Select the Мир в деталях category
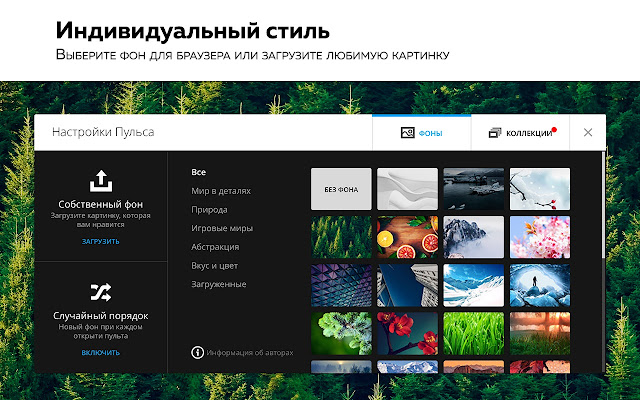 tap(221, 191)
